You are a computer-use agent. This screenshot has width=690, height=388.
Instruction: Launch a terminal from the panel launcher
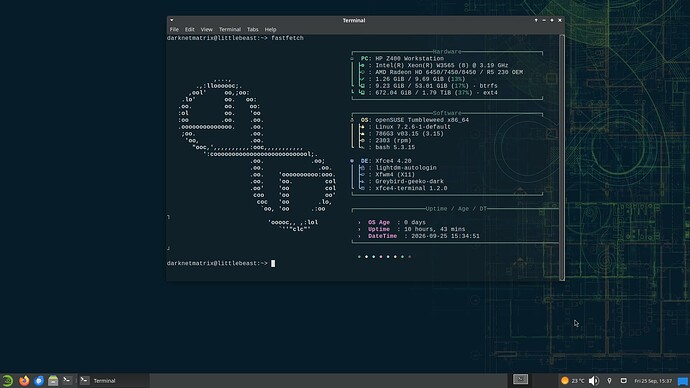coord(67,380)
